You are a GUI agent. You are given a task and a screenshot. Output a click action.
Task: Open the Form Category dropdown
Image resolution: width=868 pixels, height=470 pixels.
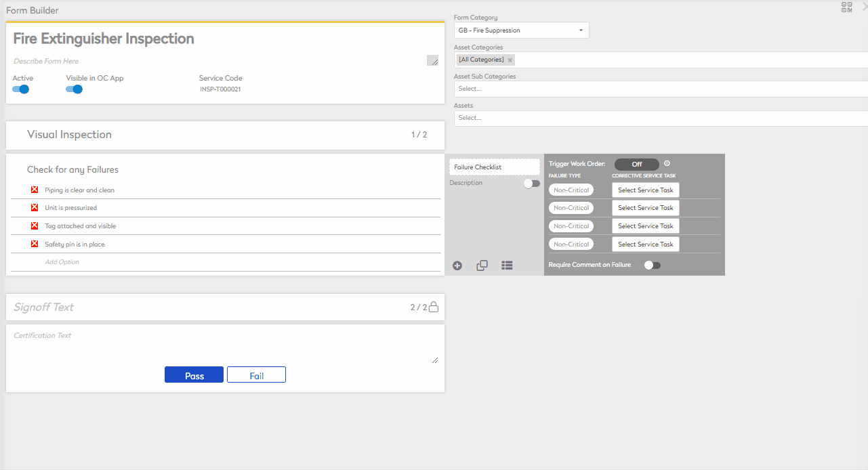521,30
